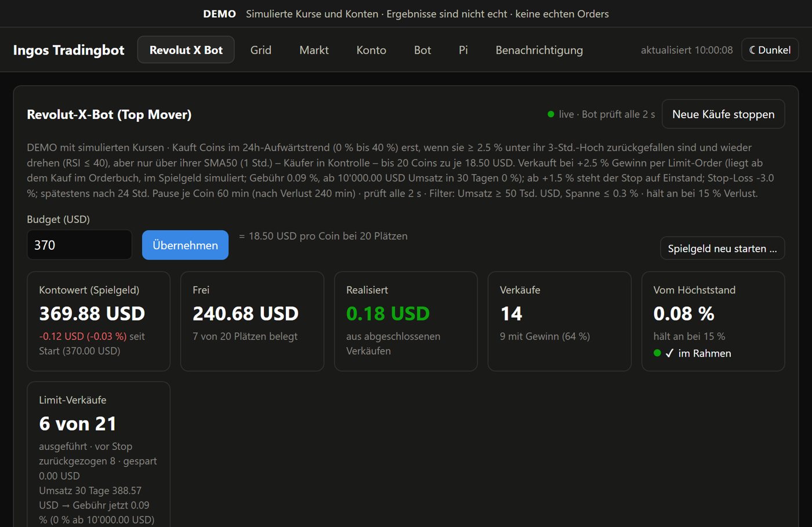The width and height of the screenshot is (812, 527).
Task: Click the Verkäufe count 14
Action: [511, 314]
